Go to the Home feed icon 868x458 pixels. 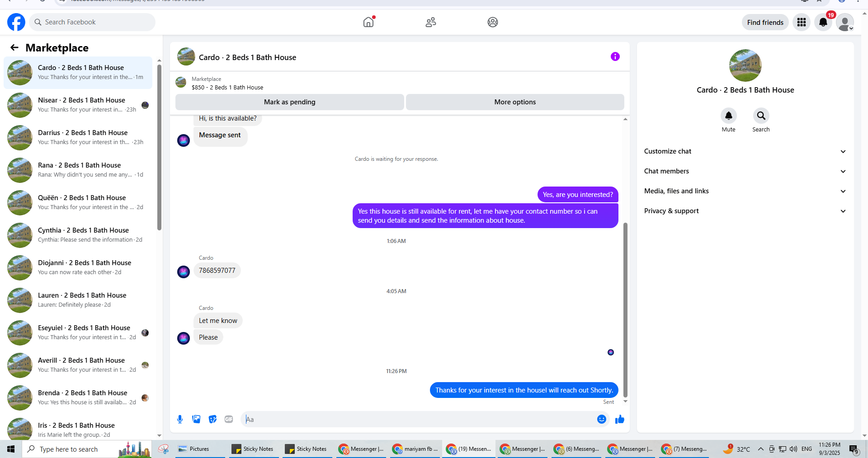[x=369, y=22]
